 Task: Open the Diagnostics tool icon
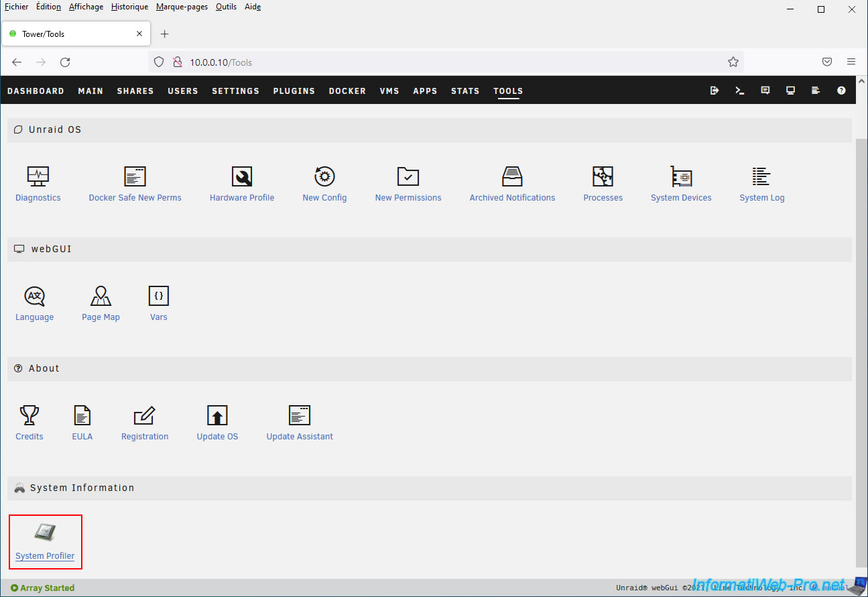pyautogui.click(x=38, y=177)
